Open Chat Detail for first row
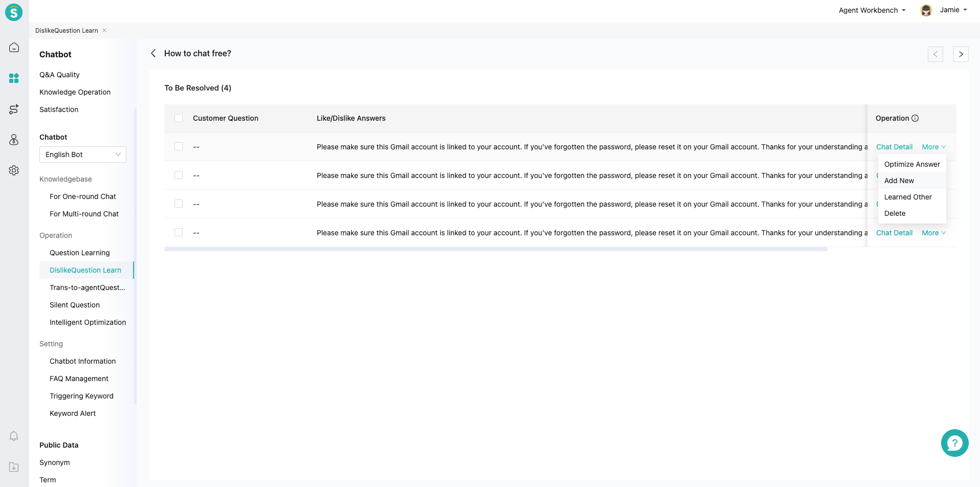Screen dimensions: 980x487 [894, 147]
